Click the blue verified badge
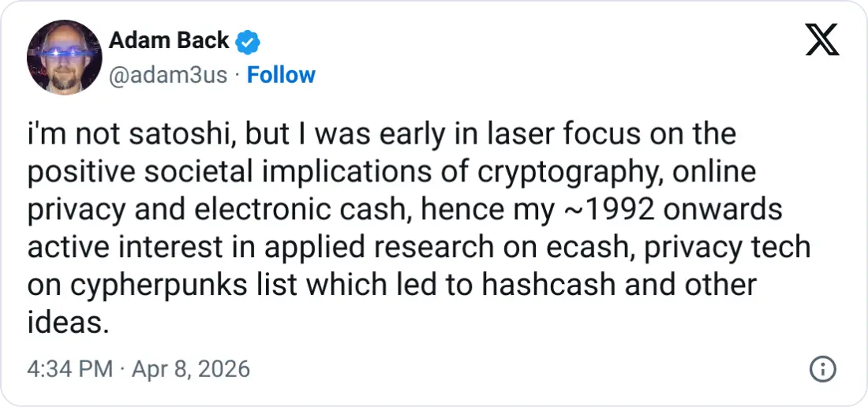Screen dimensions: 868x407 249,40
